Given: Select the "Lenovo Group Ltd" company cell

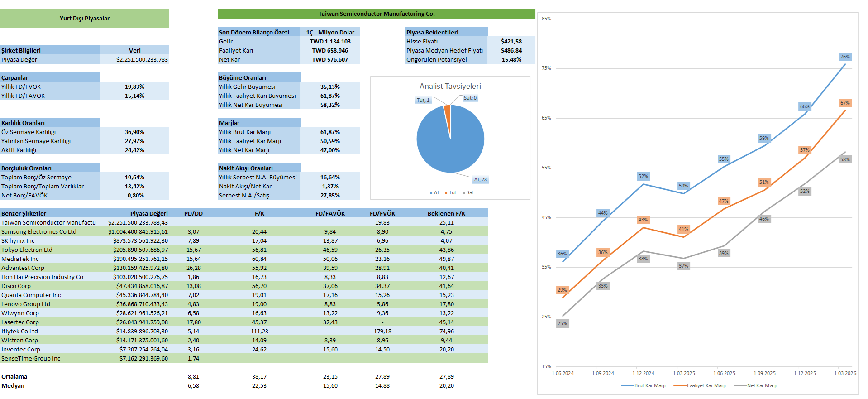Looking at the screenshot, I should pos(26,304).
